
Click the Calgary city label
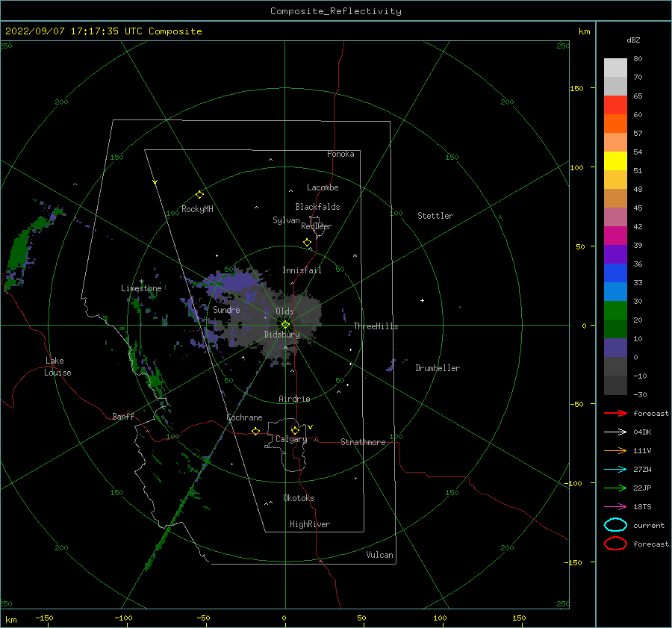coord(291,439)
